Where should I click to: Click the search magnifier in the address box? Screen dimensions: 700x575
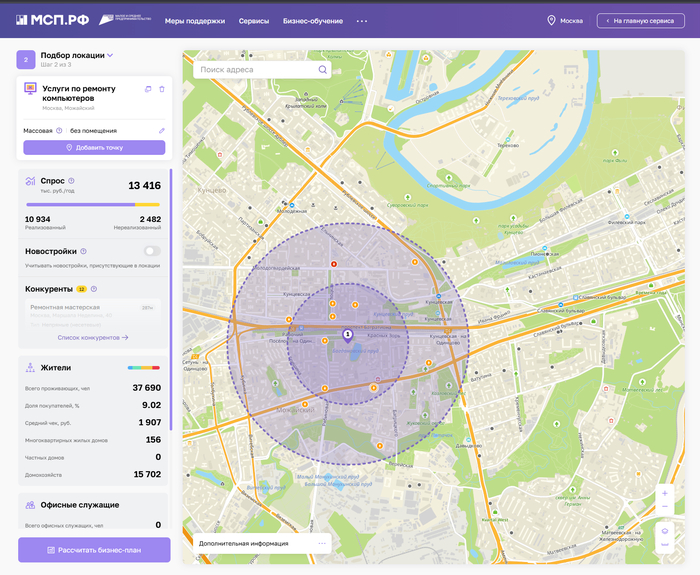click(x=323, y=70)
